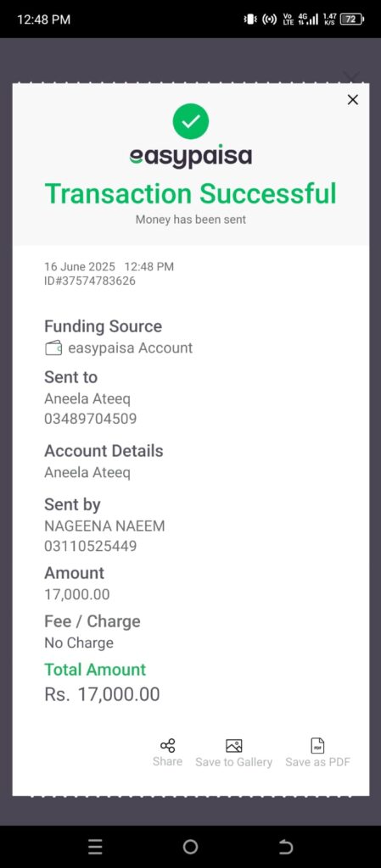Tap the Transaction Successful heading

pyautogui.click(x=190, y=194)
